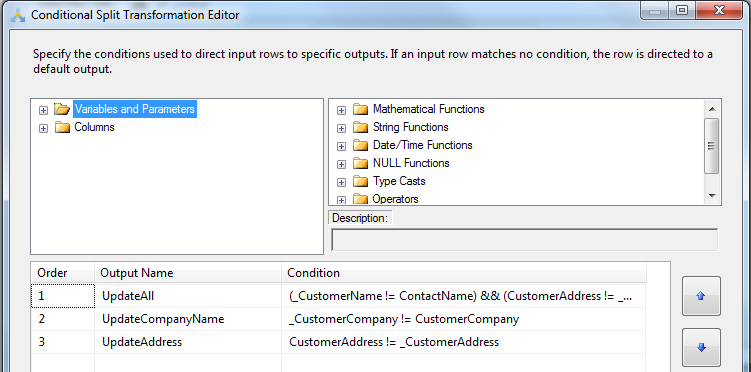Click the Conditional Split title bar icon
751x372 pixels.
point(18,15)
